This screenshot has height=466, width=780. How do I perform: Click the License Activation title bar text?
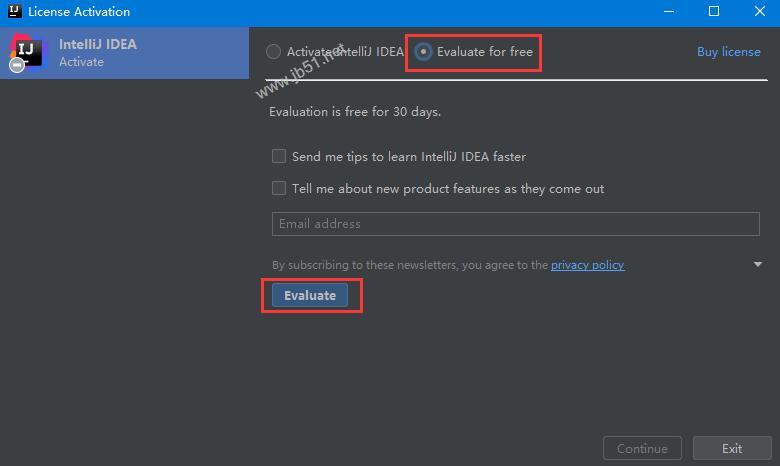79,12
